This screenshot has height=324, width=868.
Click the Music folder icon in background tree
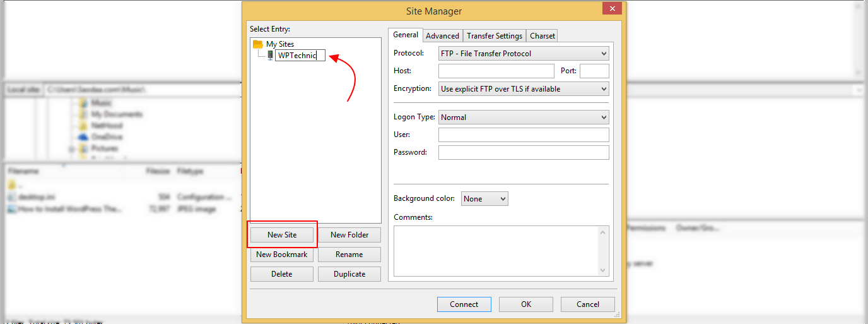click(83, 103)
